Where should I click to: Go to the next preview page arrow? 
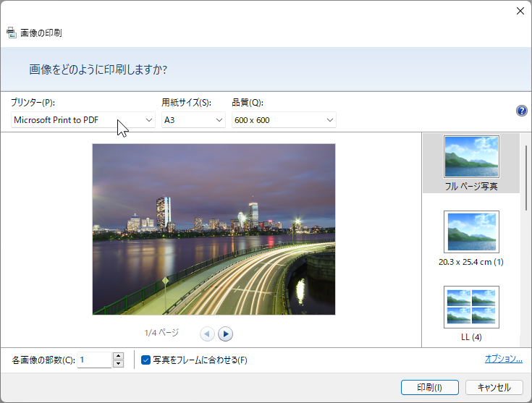(225, 334)
